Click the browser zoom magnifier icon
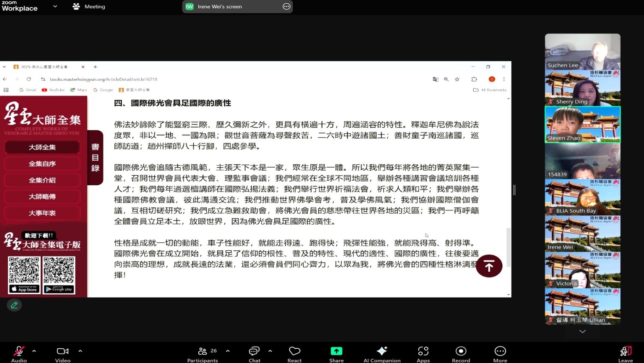Screen dimensions: 644x363 click(x=446, y=79)
